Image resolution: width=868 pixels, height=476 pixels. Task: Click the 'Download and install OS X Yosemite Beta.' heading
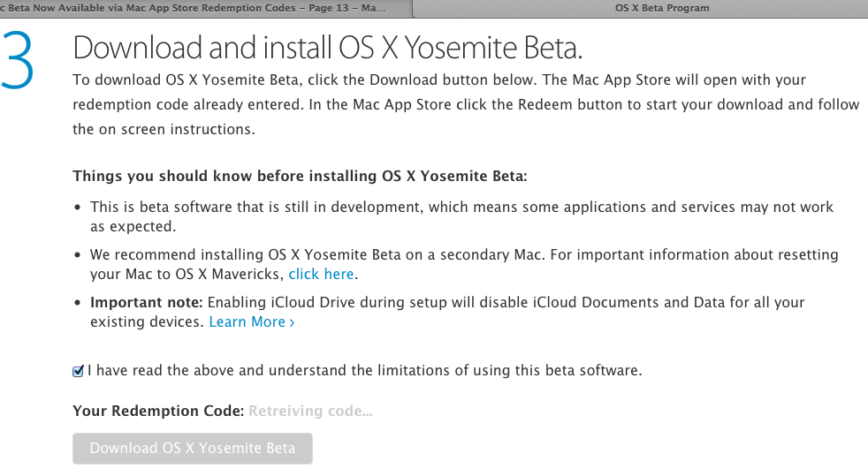pos(328,48)
